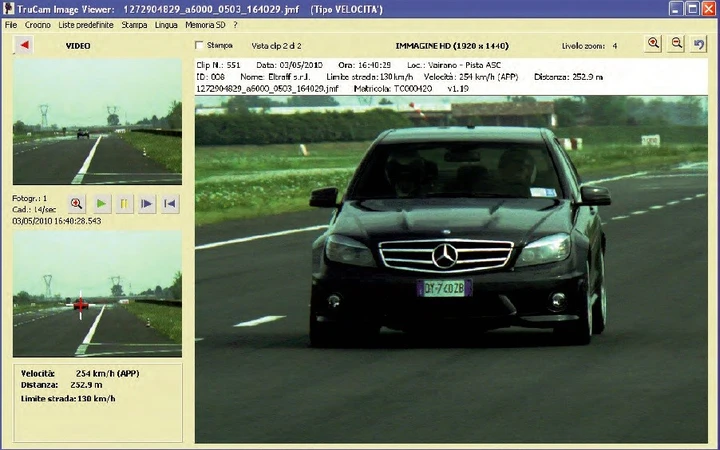Magnify the video frame with the zoom icon
This screenshot has width=720, height=450.
coord(77,203)
